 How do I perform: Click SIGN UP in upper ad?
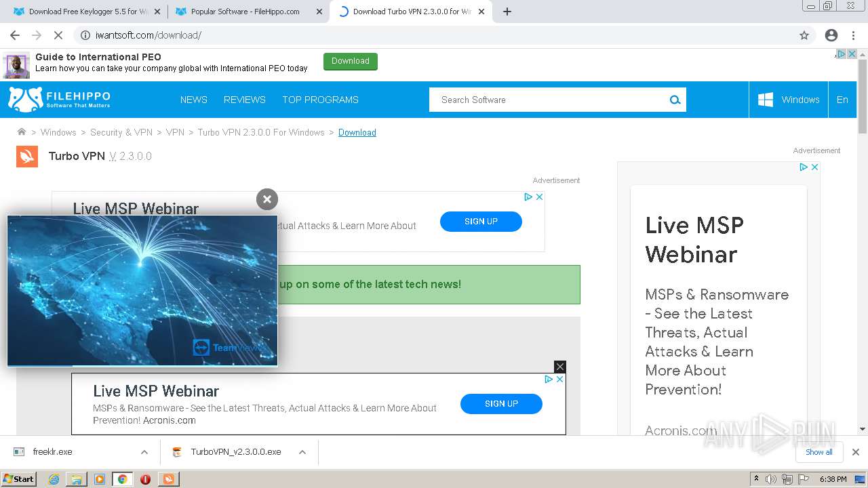[x=481, y=222]
